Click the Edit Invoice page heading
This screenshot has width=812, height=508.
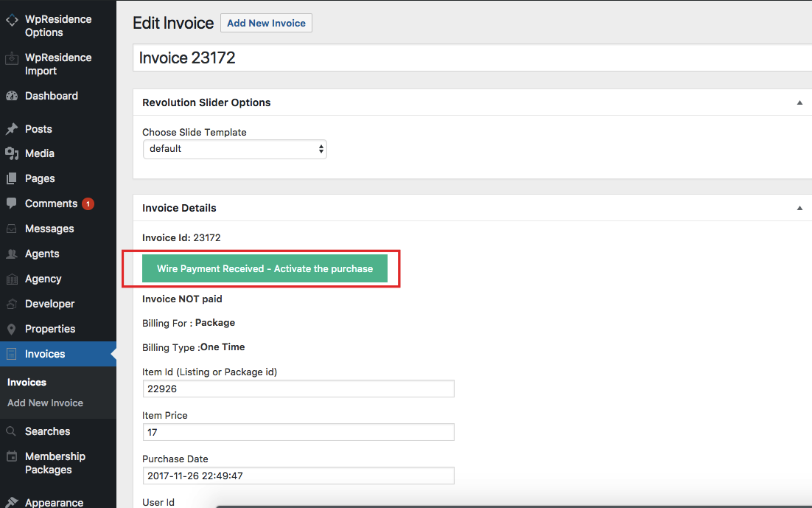pyautogui.click(x=173, y=23)
